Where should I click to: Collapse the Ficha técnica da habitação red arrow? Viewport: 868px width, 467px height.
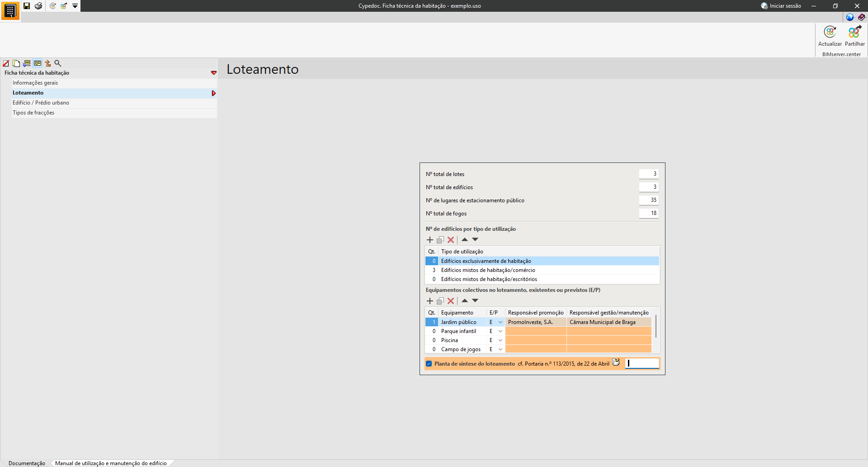click(x=214, y=73)
